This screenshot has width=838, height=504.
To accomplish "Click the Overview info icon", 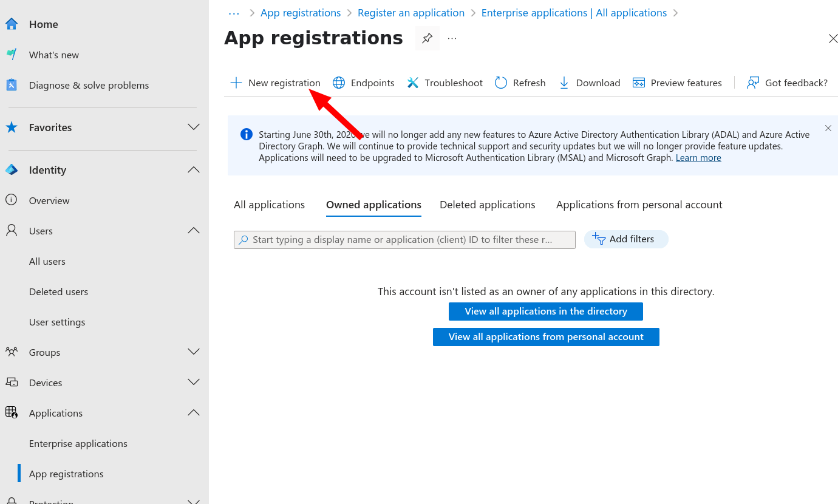I will tap(12, 200).
